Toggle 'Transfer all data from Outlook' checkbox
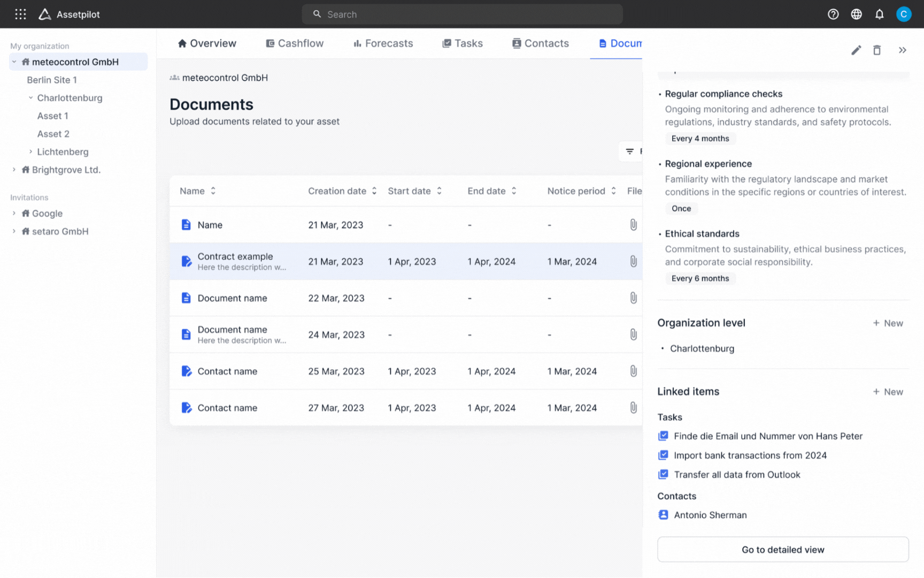Screen dimensions: 924x578 (x=663, y=475)
